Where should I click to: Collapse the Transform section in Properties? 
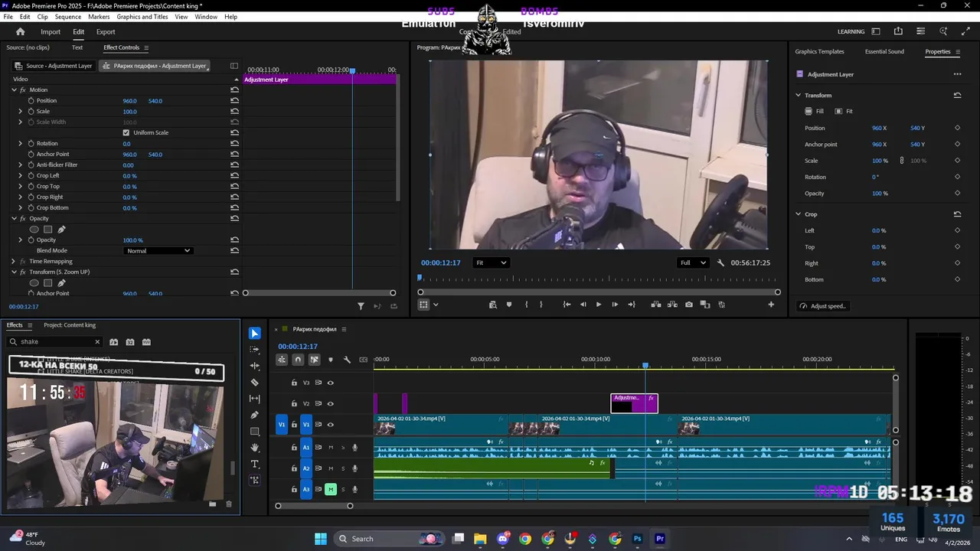[x=798, y=95]
